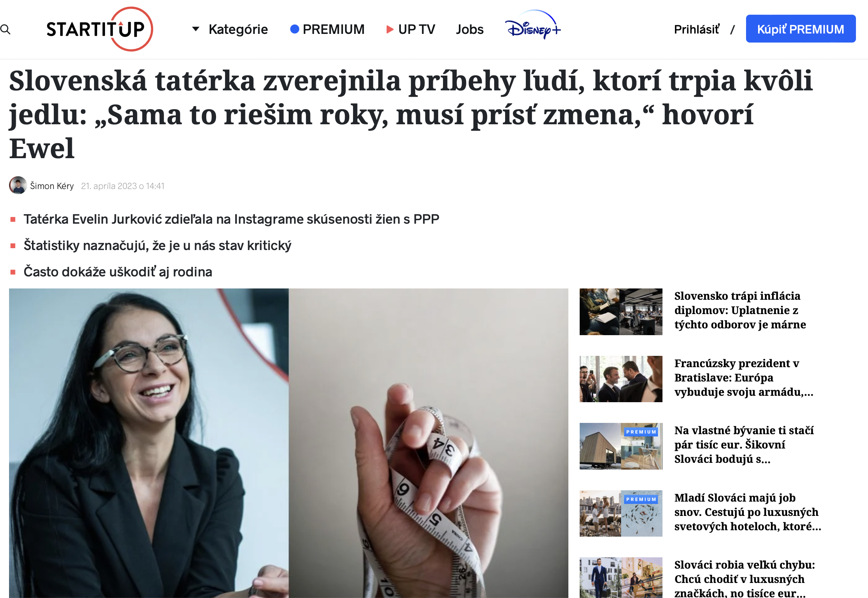Viewport: 868px width, 598px height.
Task: Click the Prihlásiť login link
Action: 696,29
